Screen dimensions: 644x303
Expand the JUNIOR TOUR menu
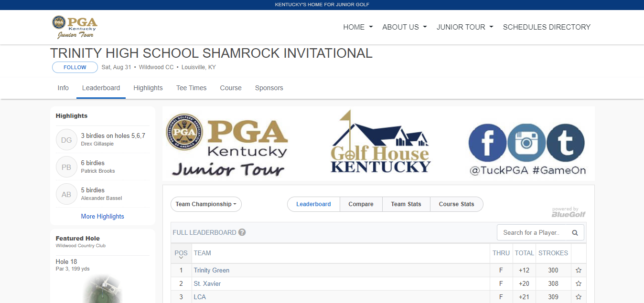pos(465,27)
